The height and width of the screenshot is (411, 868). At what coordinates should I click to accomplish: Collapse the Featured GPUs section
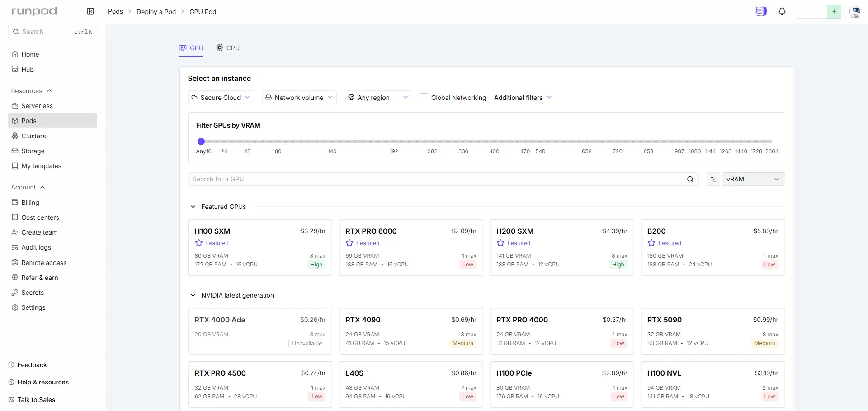pos(193,207)
